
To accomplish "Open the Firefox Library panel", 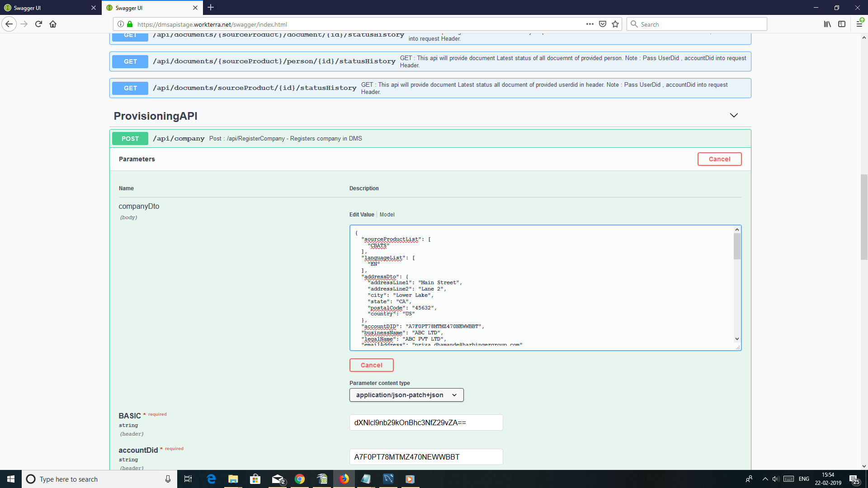I will [x=827, y=24].
